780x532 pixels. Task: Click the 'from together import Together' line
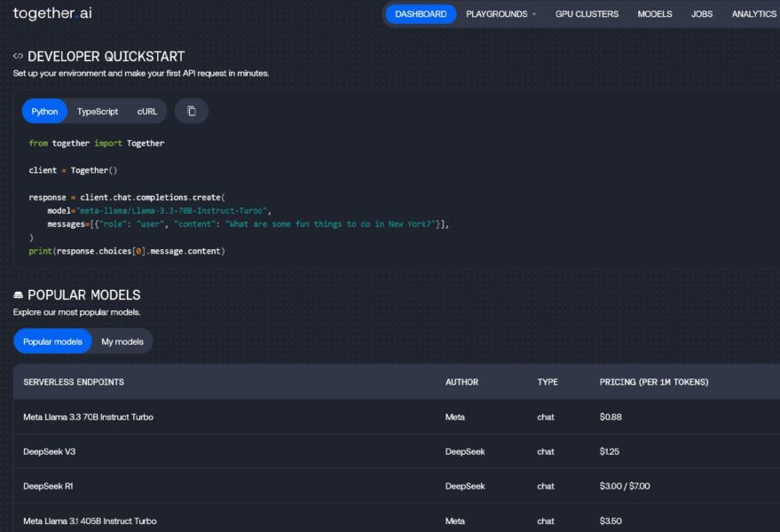tap(97, 143)
